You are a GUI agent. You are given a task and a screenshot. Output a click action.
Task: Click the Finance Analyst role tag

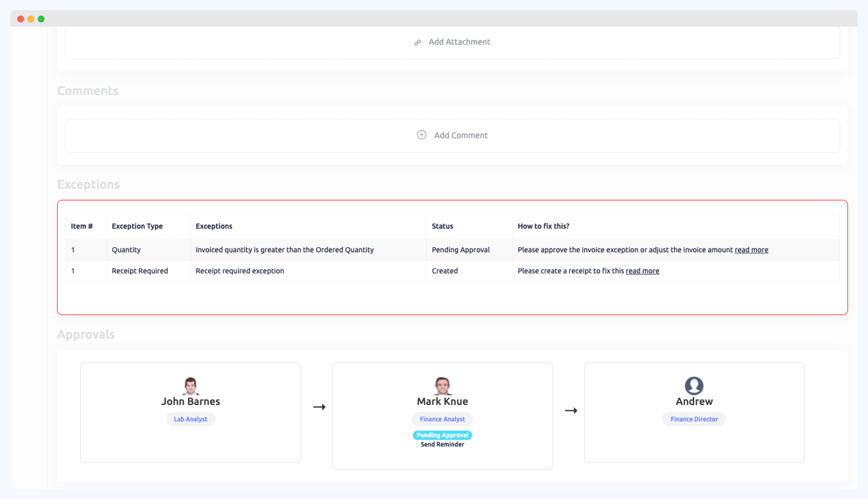pyautogui.click(x=442, y=419)
